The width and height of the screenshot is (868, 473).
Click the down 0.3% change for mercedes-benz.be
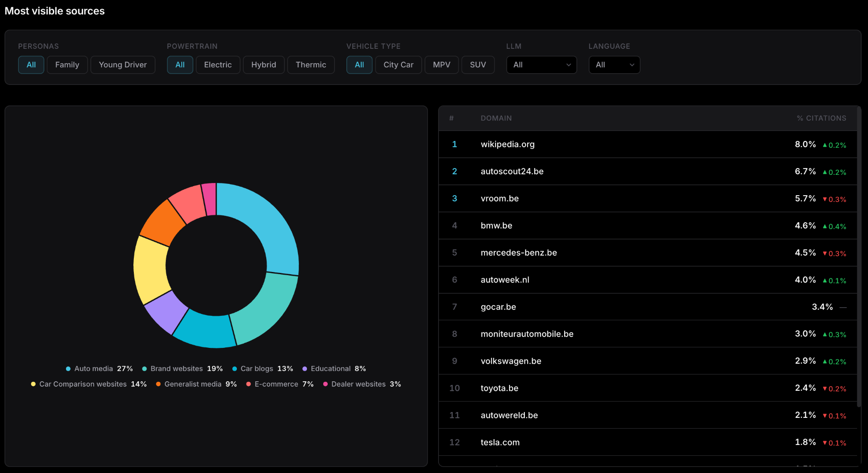click(x=835, y=253)
